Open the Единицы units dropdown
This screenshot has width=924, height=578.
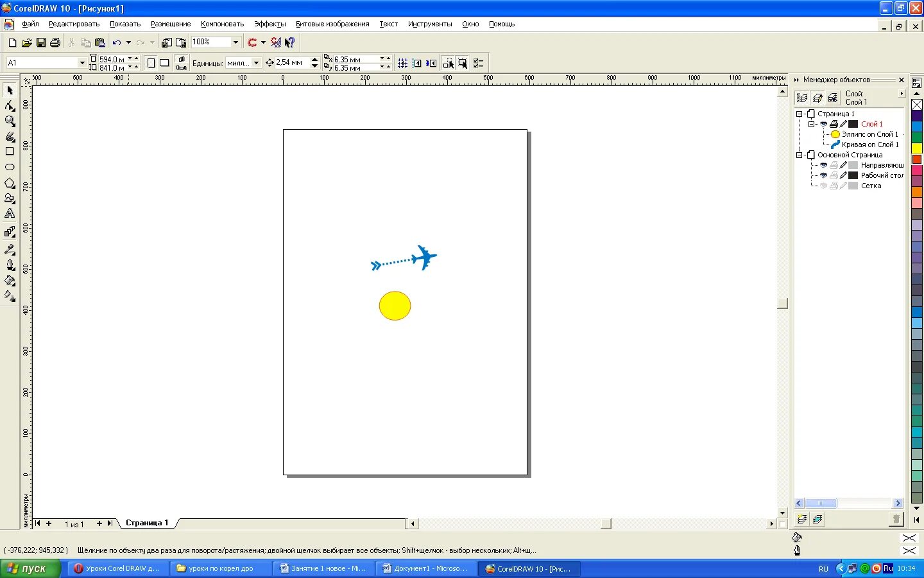pyautogui.click(x=256, y=63)
